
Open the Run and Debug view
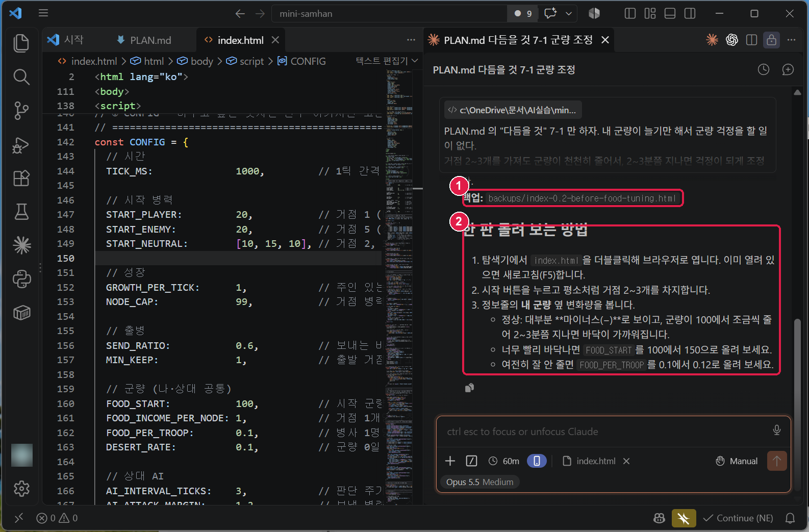(x=21, y=145)
